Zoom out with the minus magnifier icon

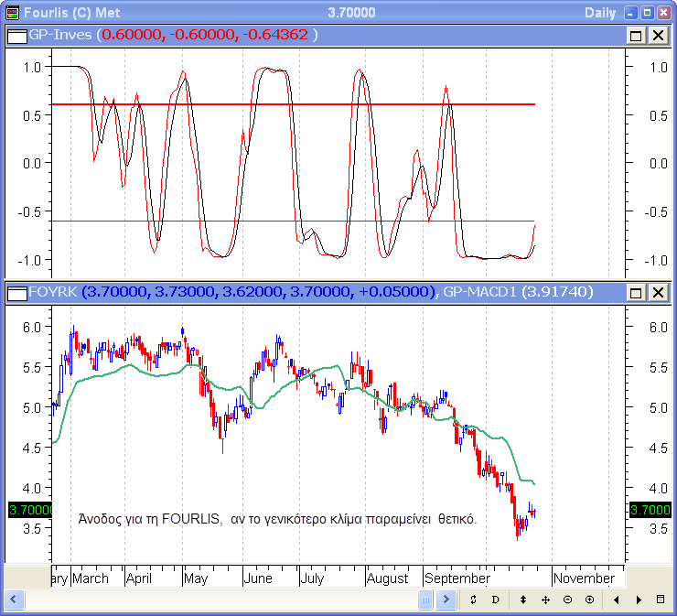[x=567, y=600]
